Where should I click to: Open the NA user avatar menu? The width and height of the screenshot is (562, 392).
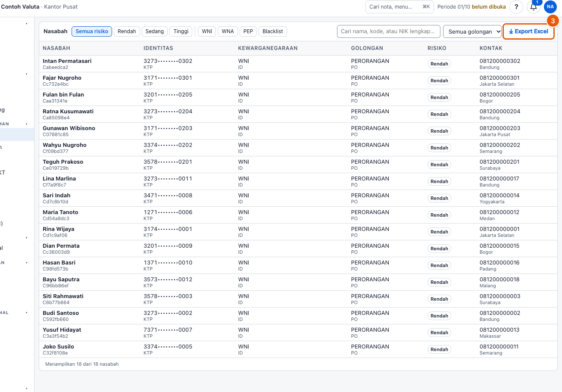pos(550,7)
